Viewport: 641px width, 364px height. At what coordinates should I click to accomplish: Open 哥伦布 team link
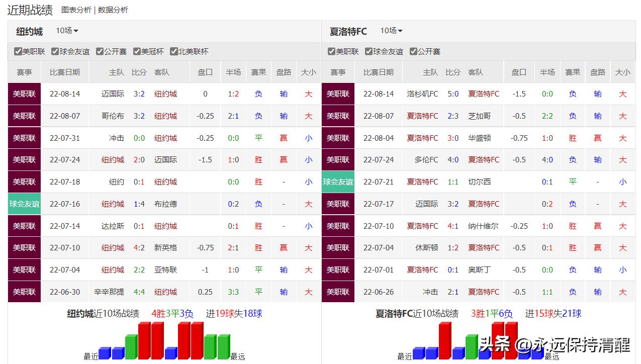point(113,116)
